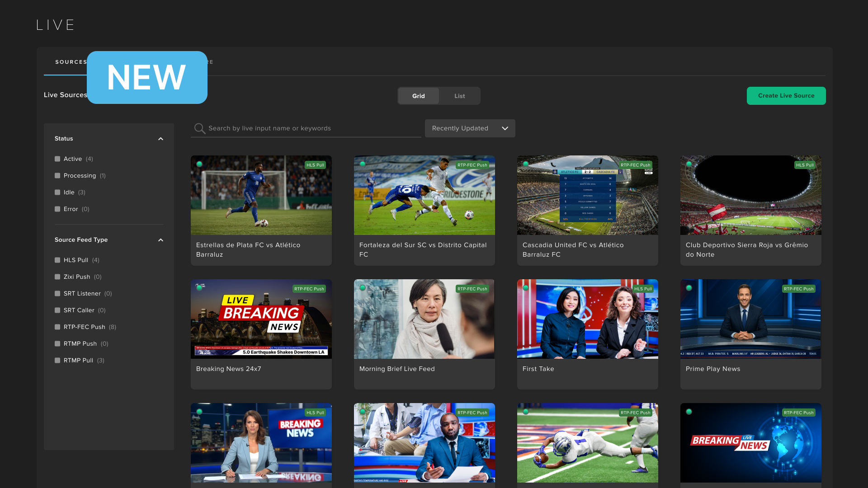Click the Create Live Source button
The image size is (868, 488).
point(786,96)
